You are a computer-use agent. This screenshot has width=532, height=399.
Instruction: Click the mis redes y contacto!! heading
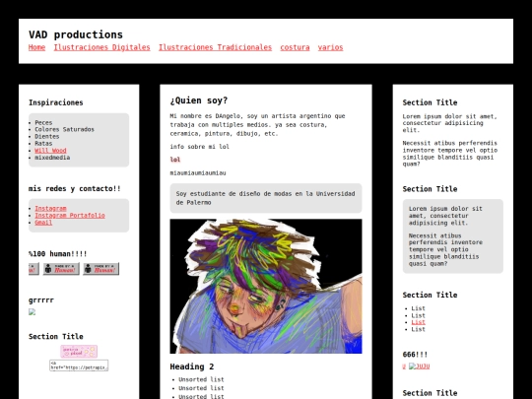point(75,188)
